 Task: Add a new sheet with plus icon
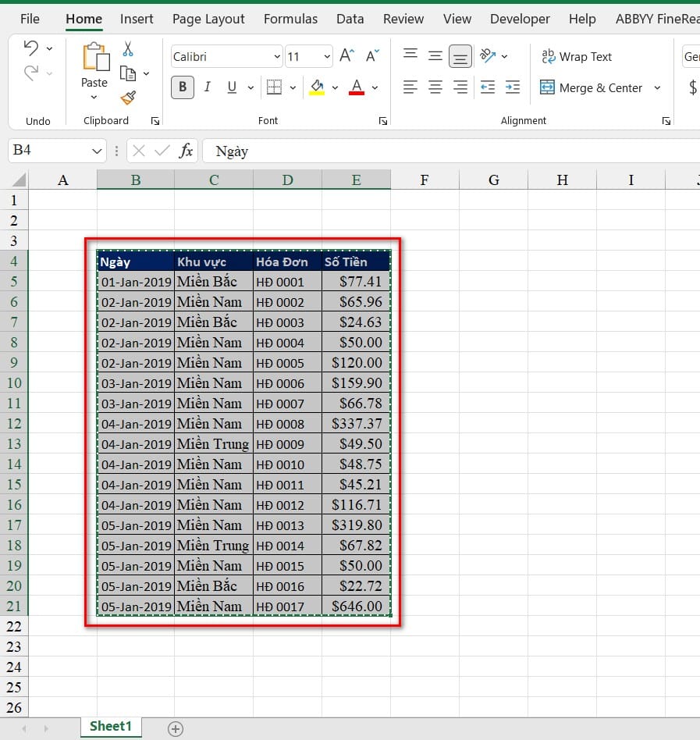coord(176,728)
